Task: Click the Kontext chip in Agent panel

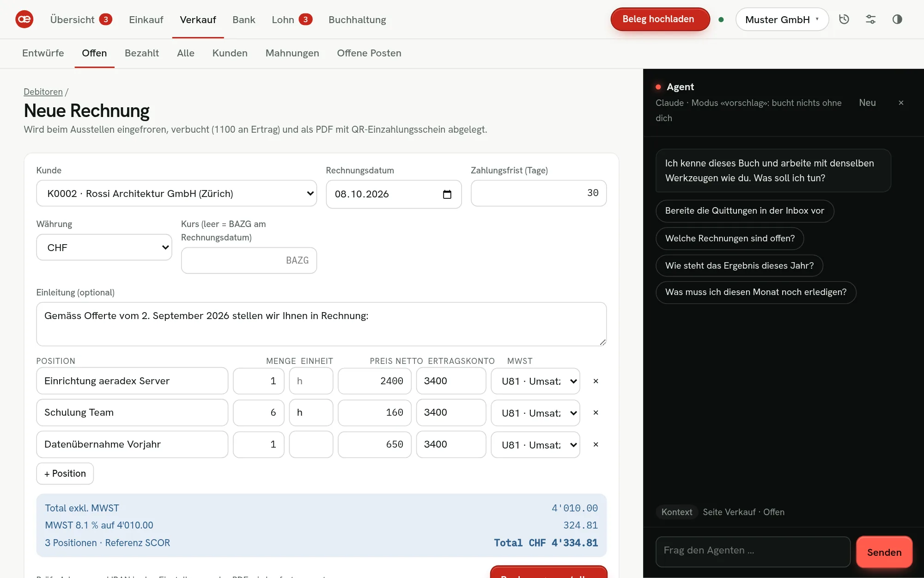Action: [x=677, y=512]
